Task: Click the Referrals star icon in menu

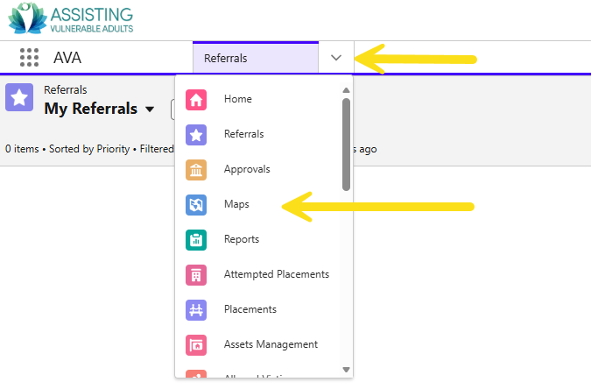Action: point(196,135)
